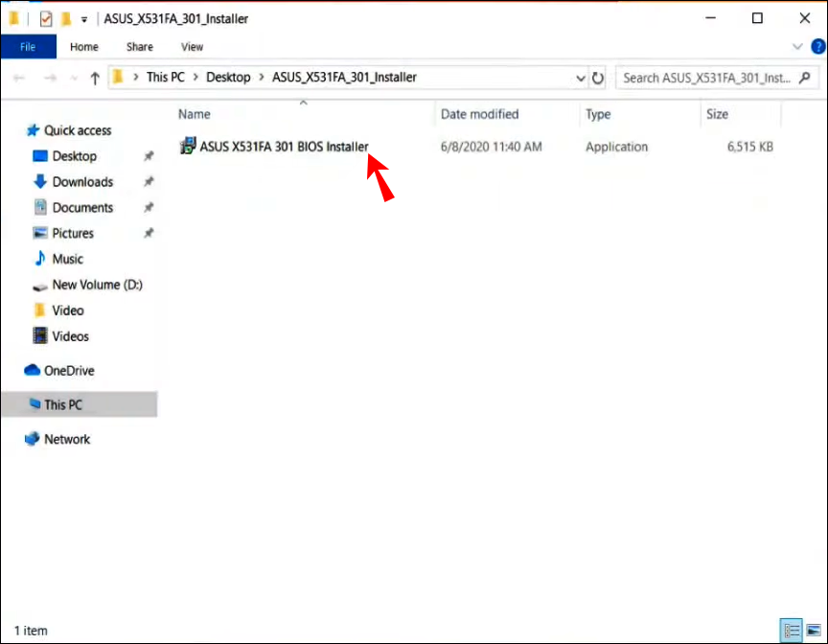Click the 6/8/2020 11:40 AM date cell

[x=491, y=147]
